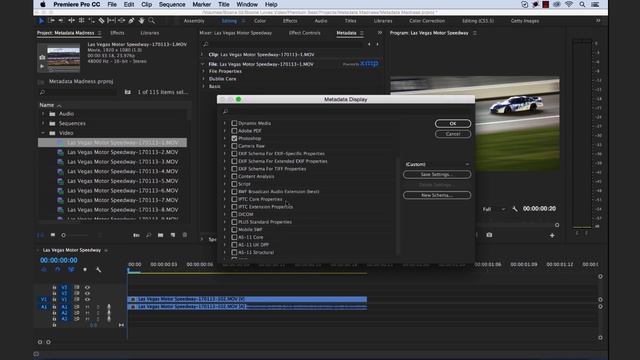This screenshot has height=360, width=640.
Task: Open macOS Spotlight search
Action: click(582, 4)
